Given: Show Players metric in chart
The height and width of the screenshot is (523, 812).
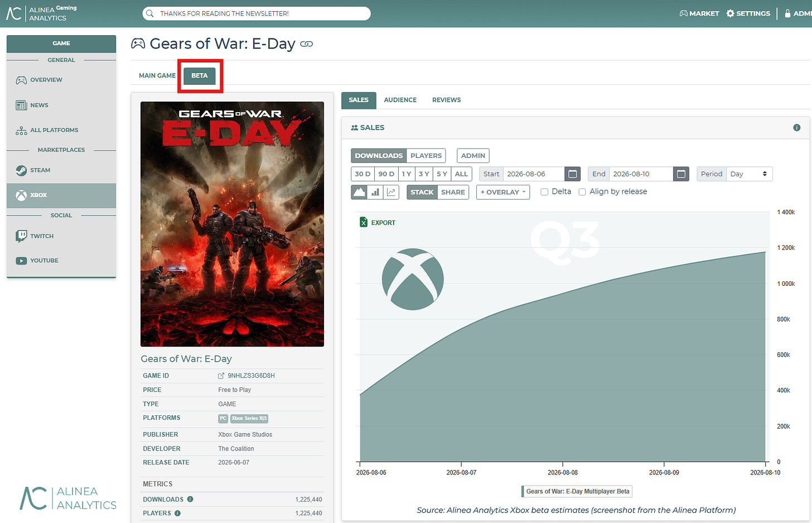Looking at the screenshot, I should coord(426,156).
